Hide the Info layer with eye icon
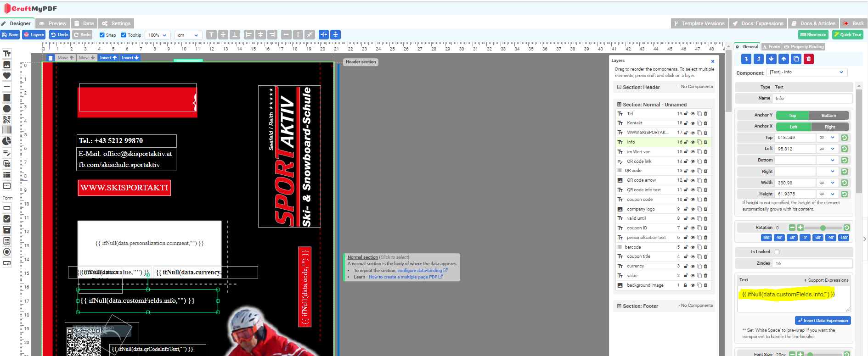Screen dimensions: 868x356 click(x=693, y=142)
